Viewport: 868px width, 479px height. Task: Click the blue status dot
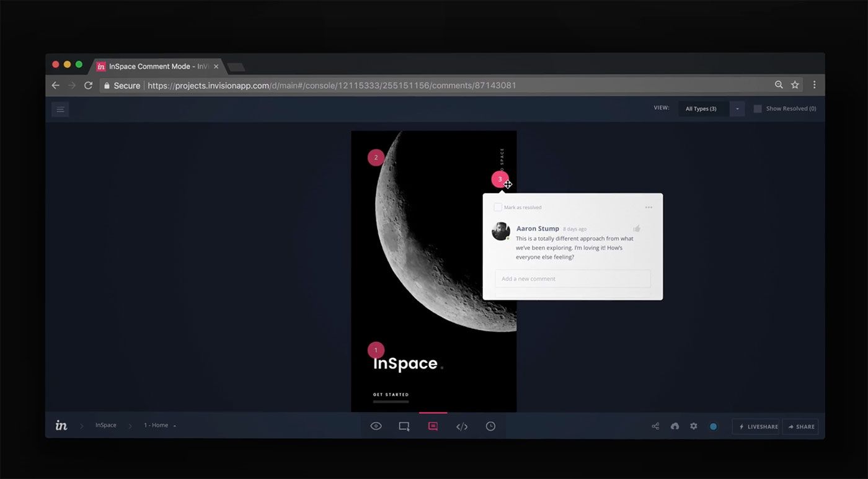(713, 426)
